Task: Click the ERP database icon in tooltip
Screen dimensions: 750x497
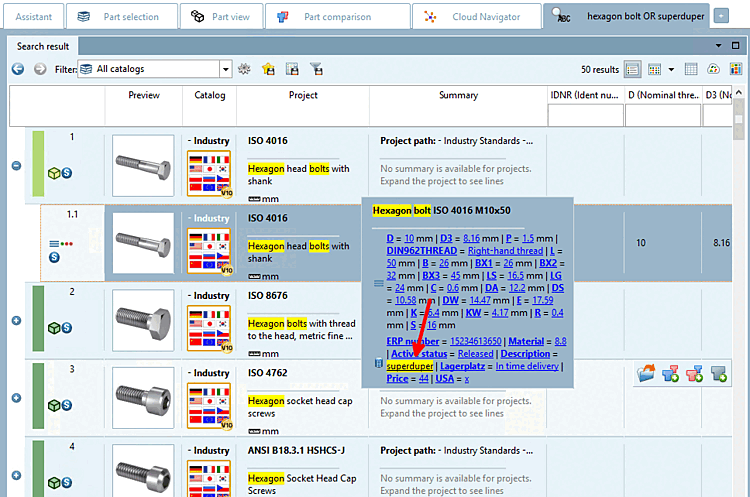Action: [x=378, y=363]
